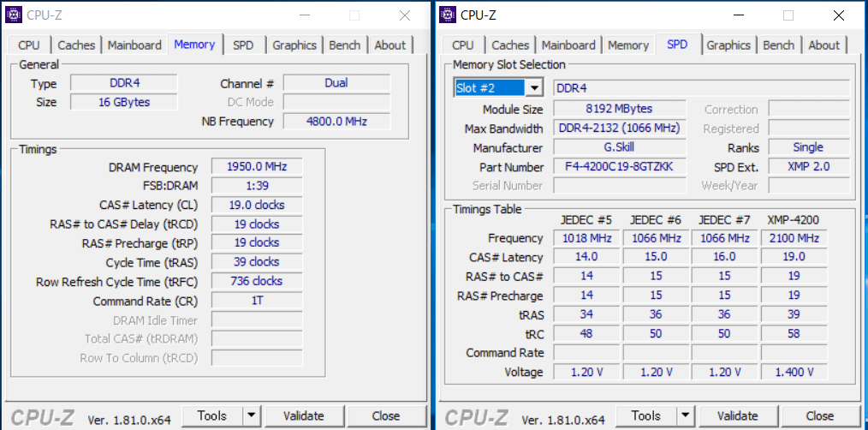Click the memory type DDR4 field beside slot selector
Screen dimensions: 868x430
[x=701, y=88]
